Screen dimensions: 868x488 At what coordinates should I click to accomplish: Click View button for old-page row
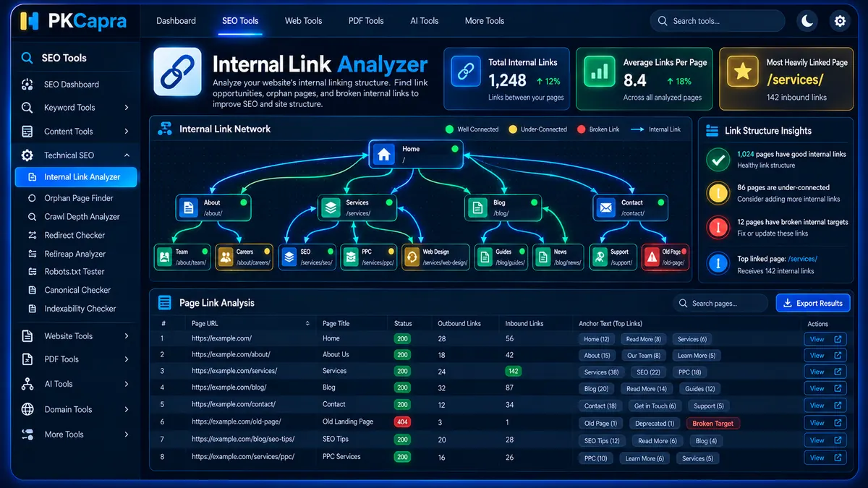(825, 423)
